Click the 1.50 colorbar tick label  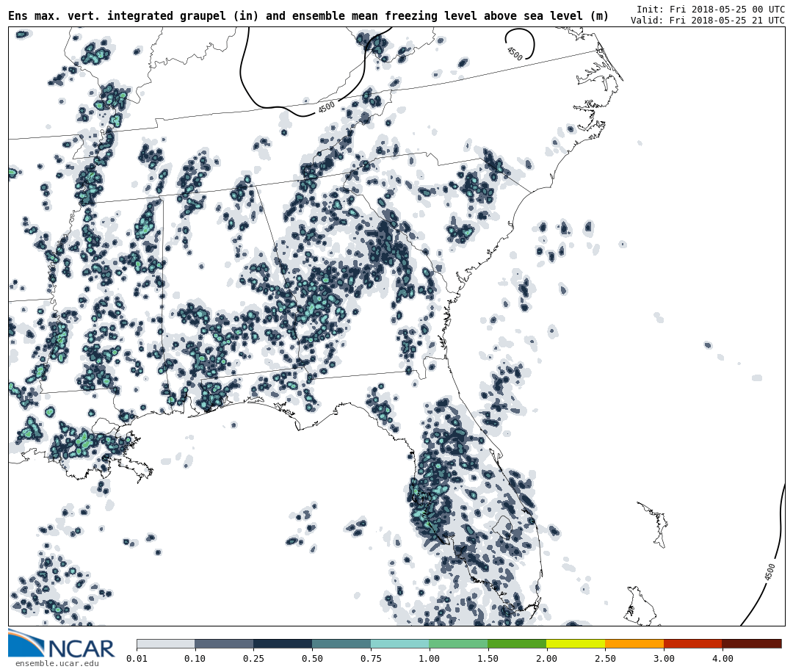coord(488,659)
